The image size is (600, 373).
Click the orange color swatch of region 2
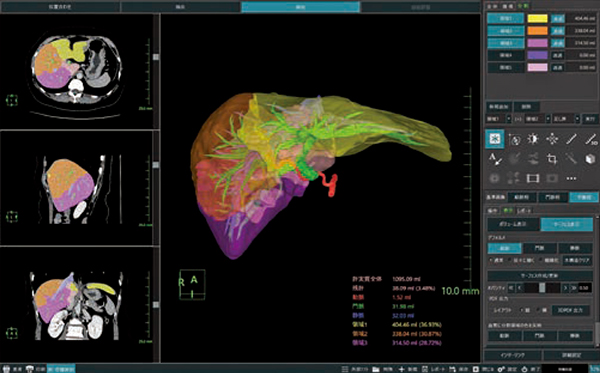[x=537, y=31]
